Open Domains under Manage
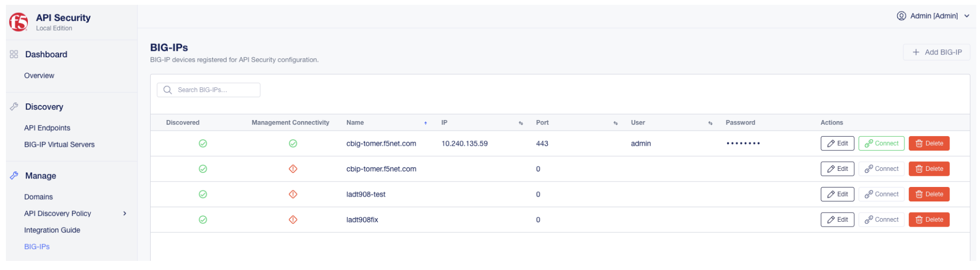Screen dimensions: 980x270 coord(39,197)
